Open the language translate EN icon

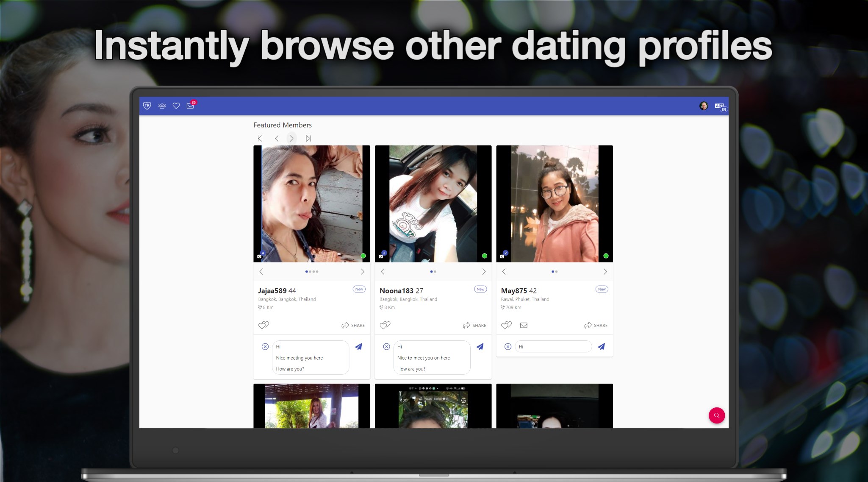click(x=720, y=106)
